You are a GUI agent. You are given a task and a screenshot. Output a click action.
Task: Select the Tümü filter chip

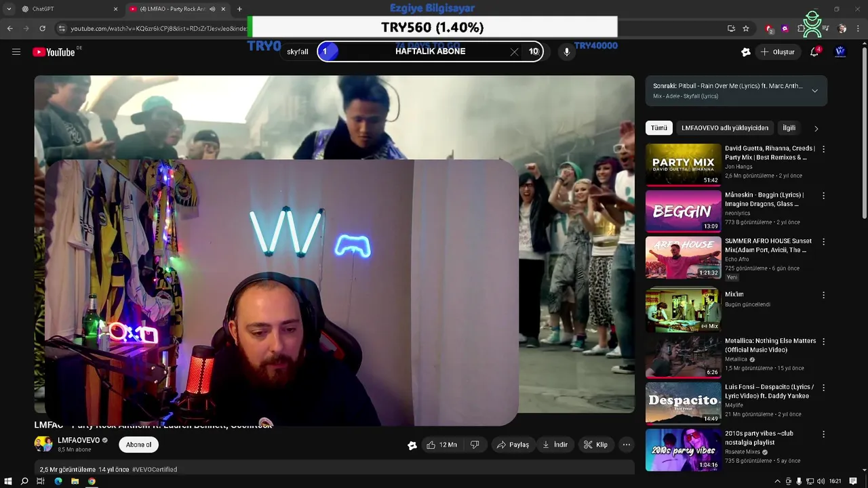(659, 128)
